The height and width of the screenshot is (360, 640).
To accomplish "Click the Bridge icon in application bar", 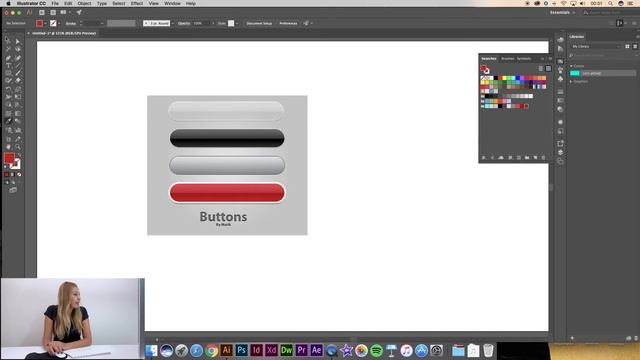I will 42,13.
